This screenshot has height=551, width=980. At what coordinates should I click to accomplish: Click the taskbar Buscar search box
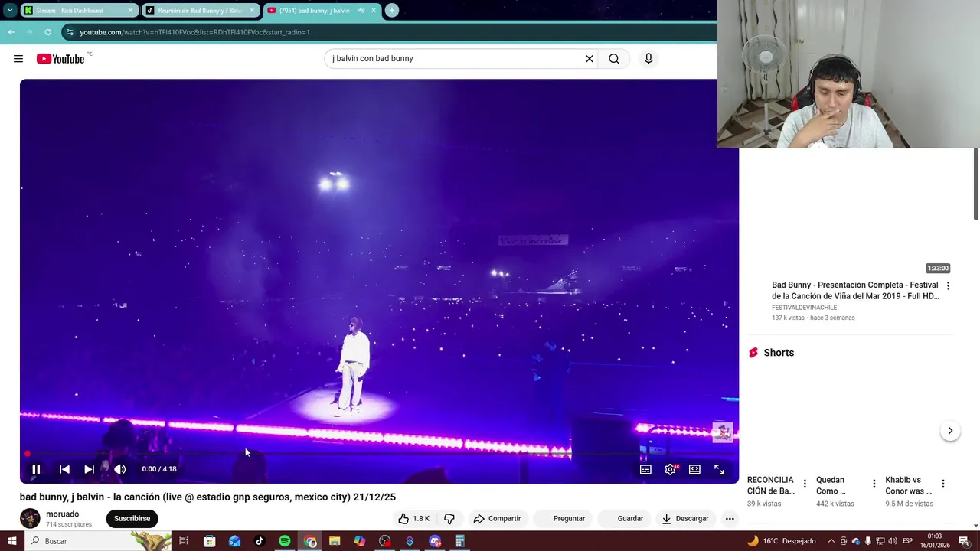point(98,541)
